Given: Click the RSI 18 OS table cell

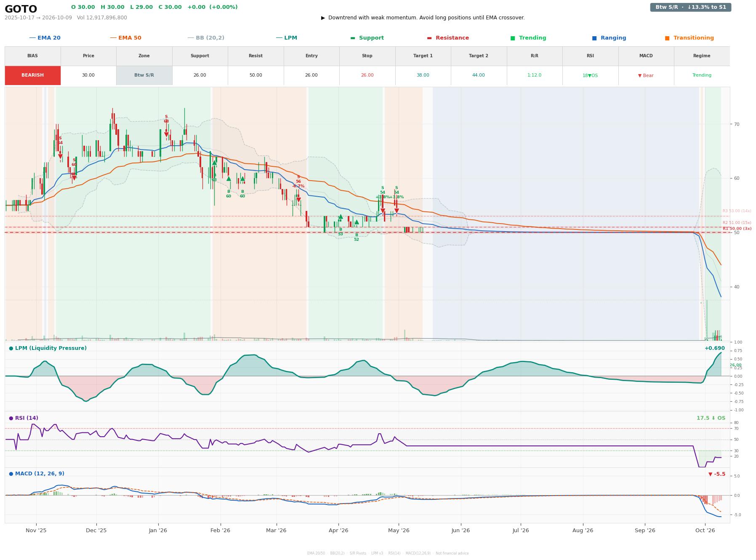Looking at the screenshot, I should (x=590, y=75).
